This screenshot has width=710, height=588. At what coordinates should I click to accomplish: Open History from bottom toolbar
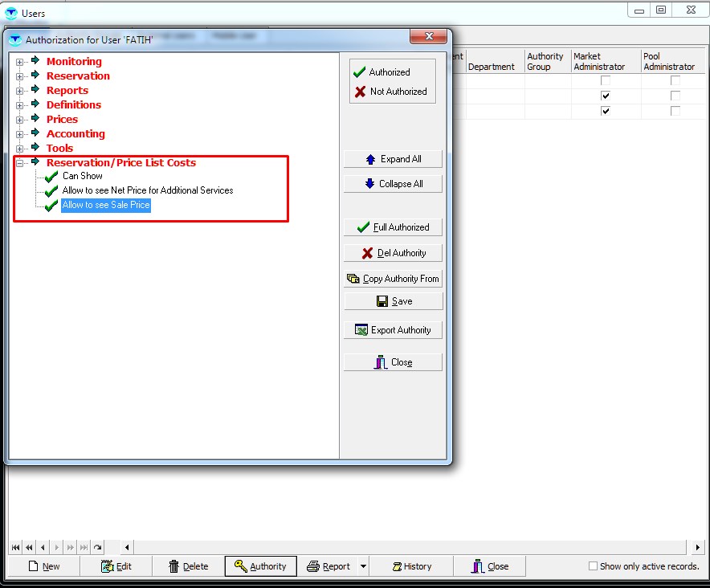coord(411,566)
